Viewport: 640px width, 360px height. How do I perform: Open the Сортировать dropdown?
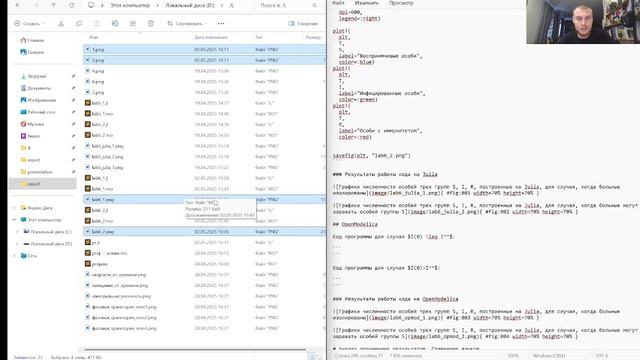coord(187,23)
